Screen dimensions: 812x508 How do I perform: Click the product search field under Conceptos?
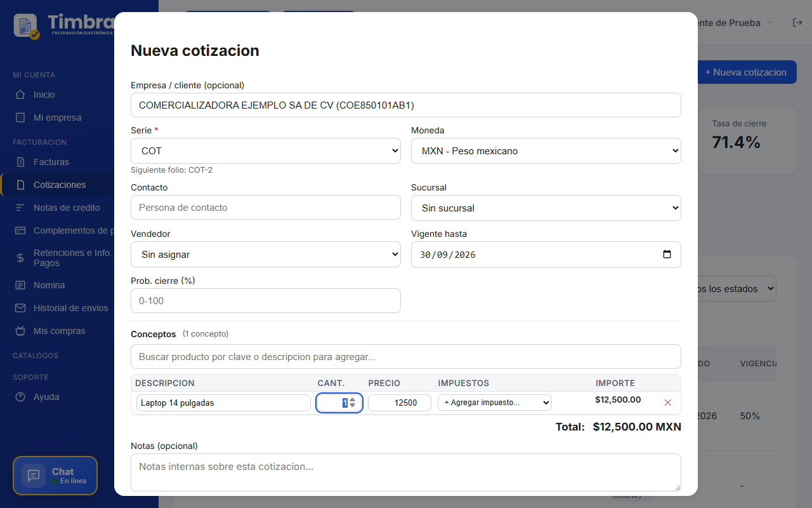[x=406, y=357]
